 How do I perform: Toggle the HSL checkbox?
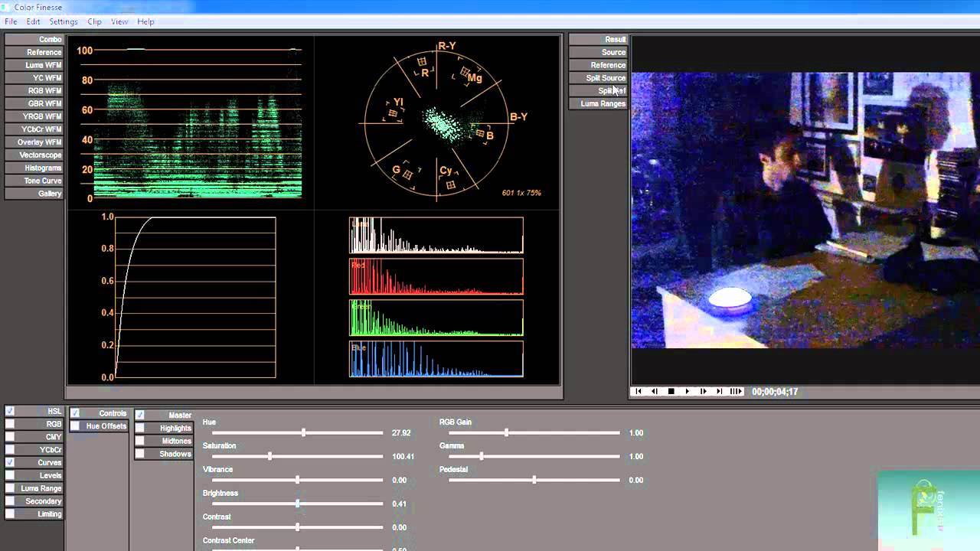point(10,411)
